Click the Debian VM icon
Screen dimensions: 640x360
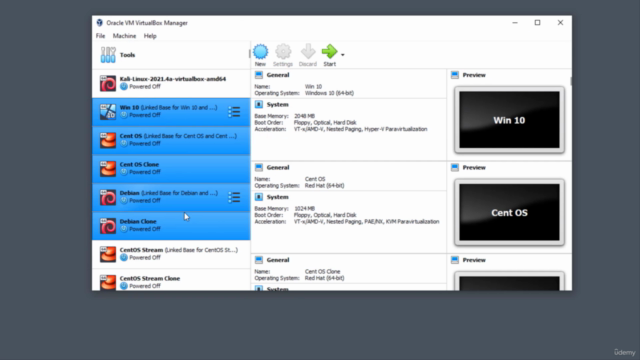[x=108, y=197]
